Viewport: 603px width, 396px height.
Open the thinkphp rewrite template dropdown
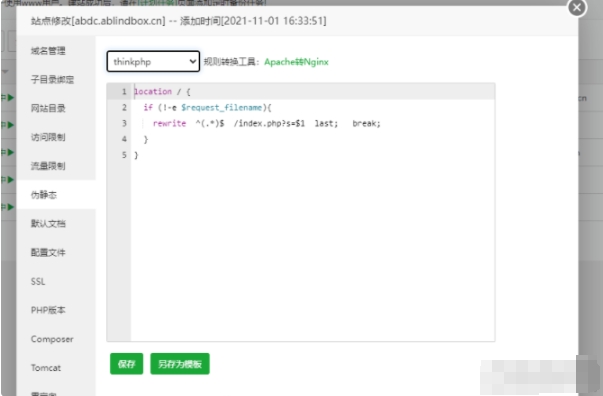pyautogui.click(x=153, y=62)
